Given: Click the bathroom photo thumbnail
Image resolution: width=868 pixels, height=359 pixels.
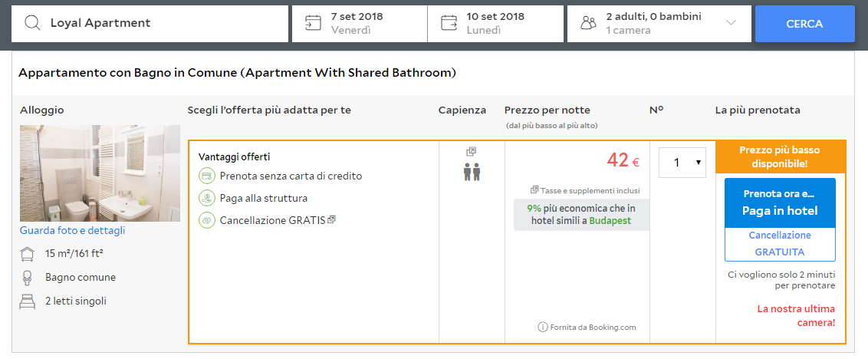Looking at the screenshot, I should (100, 173).
